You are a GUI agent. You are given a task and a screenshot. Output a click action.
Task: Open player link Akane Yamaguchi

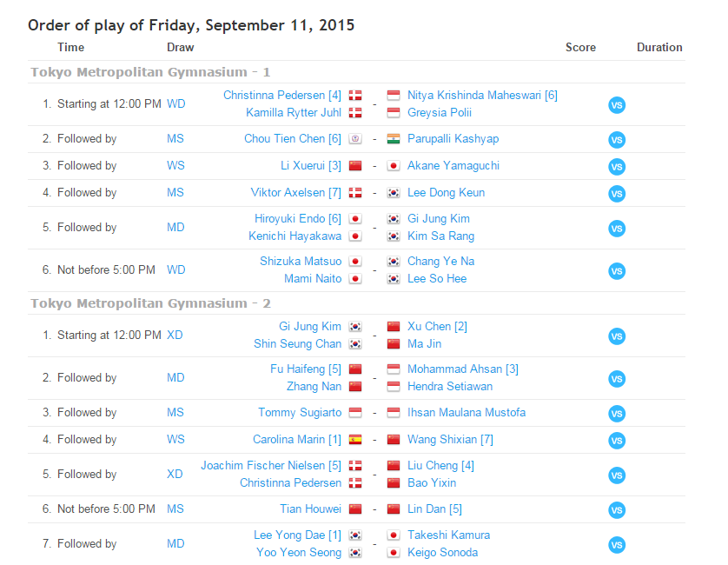tap(453, 165)
